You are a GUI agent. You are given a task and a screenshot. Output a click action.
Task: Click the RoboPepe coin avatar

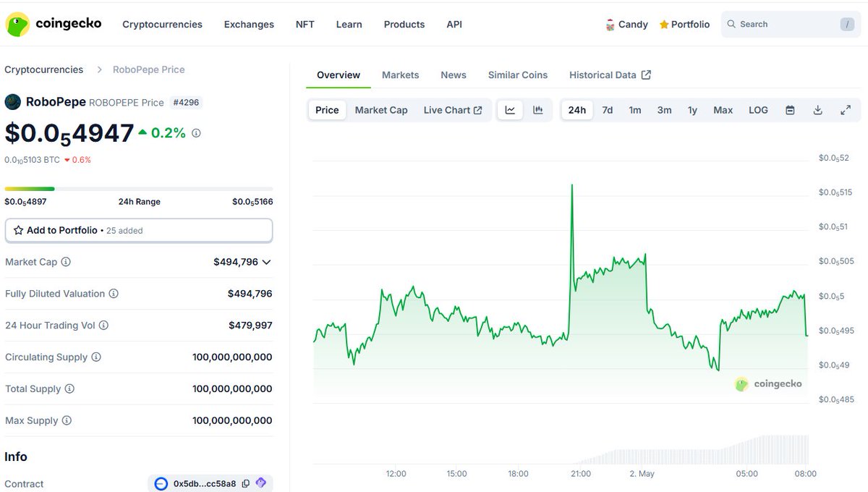click(x=12, y=102)
